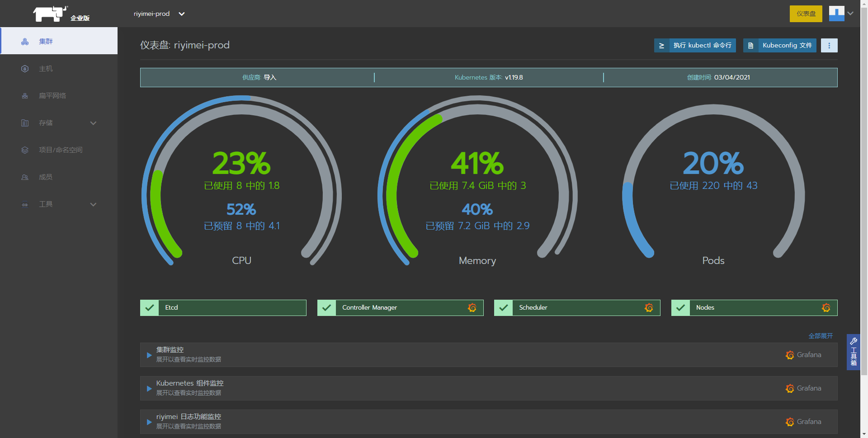Open the 工具箱 wrench side tab
Image resolution: width=868 pixels, height=438 pixels.
point(854,352)
